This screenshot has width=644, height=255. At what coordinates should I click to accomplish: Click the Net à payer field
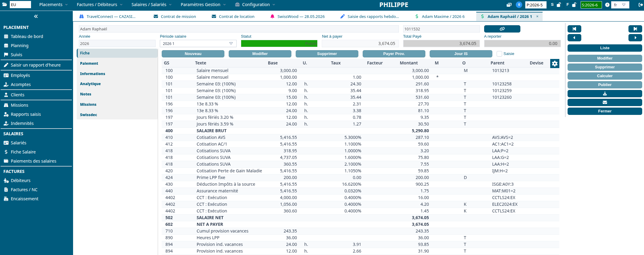point(361,43)
